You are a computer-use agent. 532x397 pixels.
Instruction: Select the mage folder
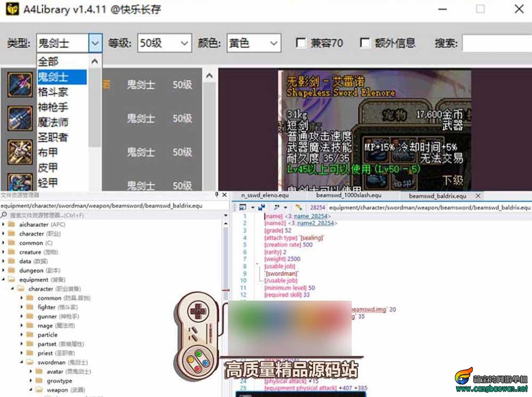click(x=56, y=325)
